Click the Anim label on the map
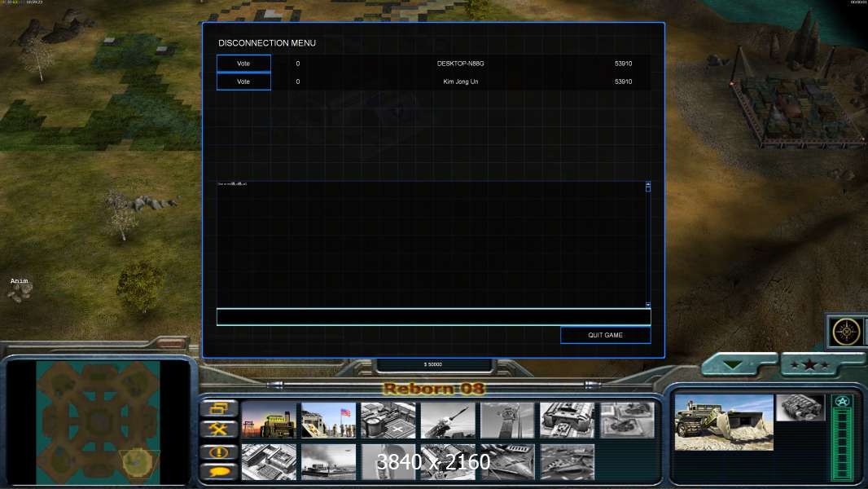This screenshot has width=868, height=489. pyautogui.click(x=19, y=281)
